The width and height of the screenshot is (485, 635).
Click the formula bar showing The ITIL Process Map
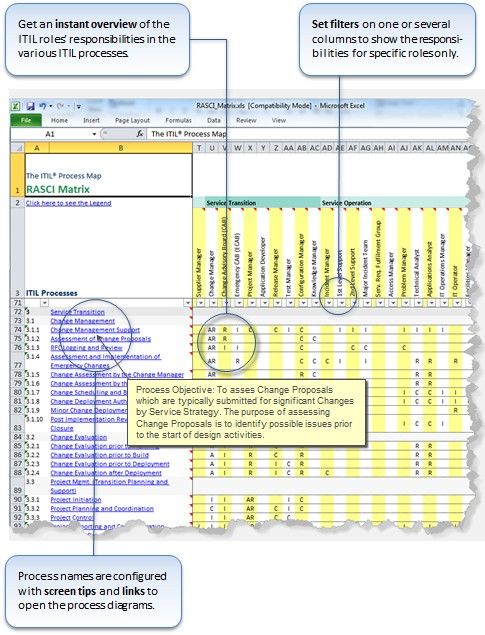(308, 134)
